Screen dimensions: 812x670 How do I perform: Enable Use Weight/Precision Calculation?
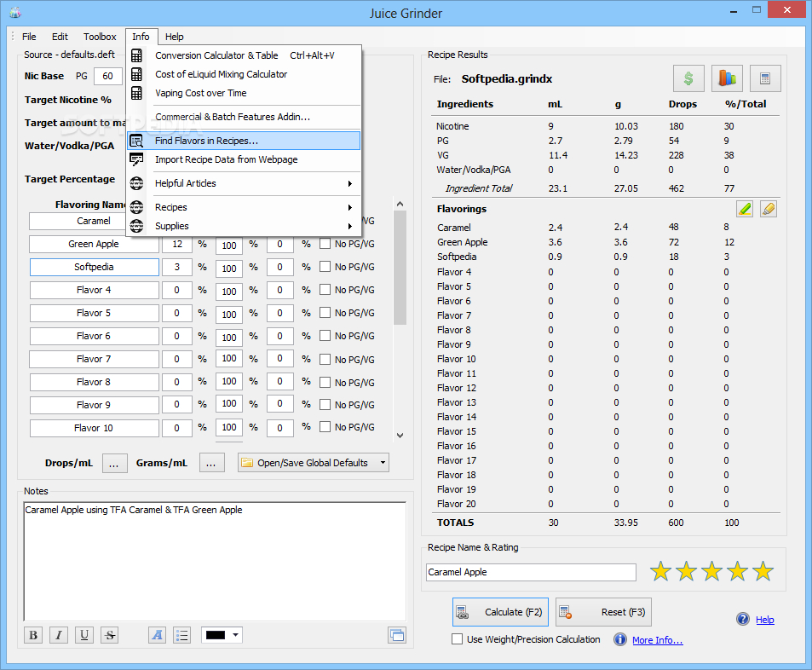[457, 639]
